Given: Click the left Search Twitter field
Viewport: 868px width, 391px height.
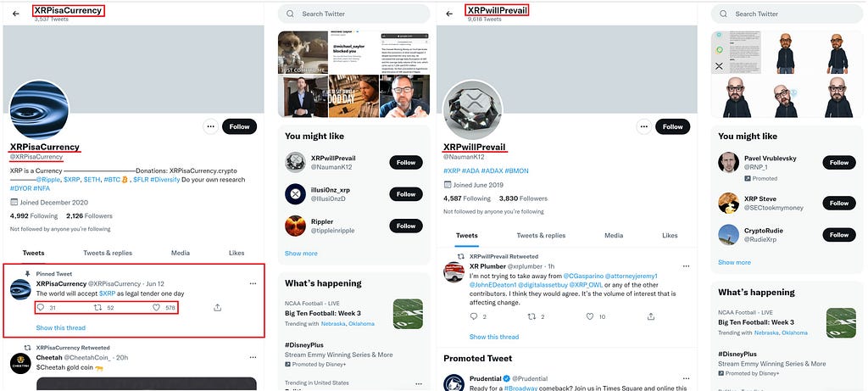Looking at the screenshot, I should (353, 14).
